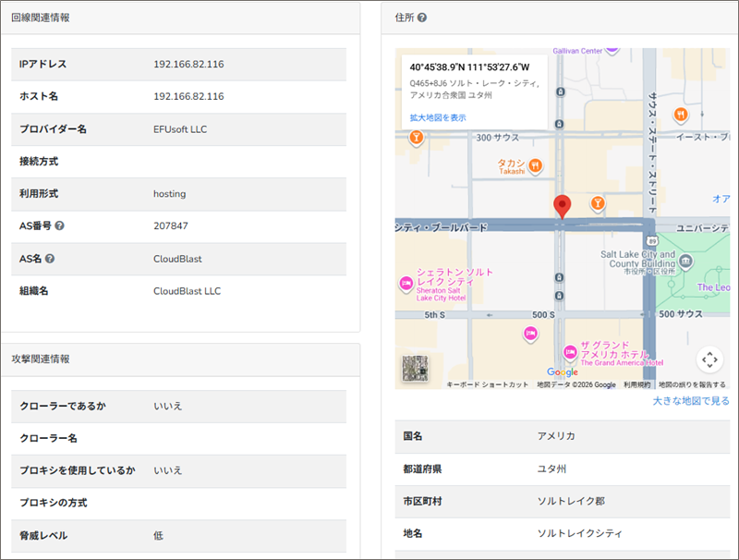Select Salt Lake City and County Building marker
The image size is (739, 560).
[x=684, y=262]
